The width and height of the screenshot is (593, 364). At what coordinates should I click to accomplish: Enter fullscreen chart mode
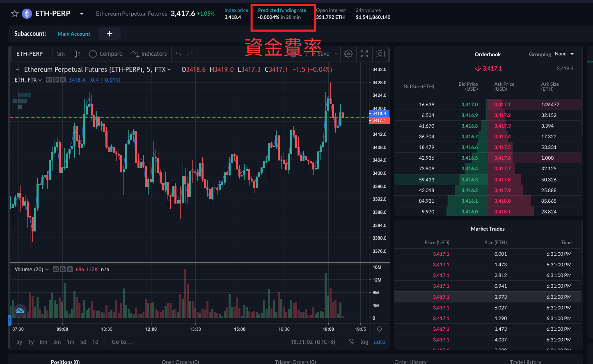pos(364,54)
